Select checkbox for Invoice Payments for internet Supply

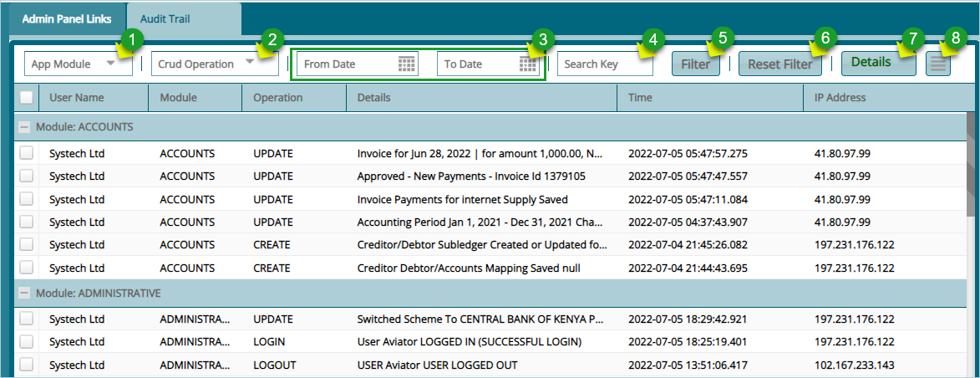26,200
